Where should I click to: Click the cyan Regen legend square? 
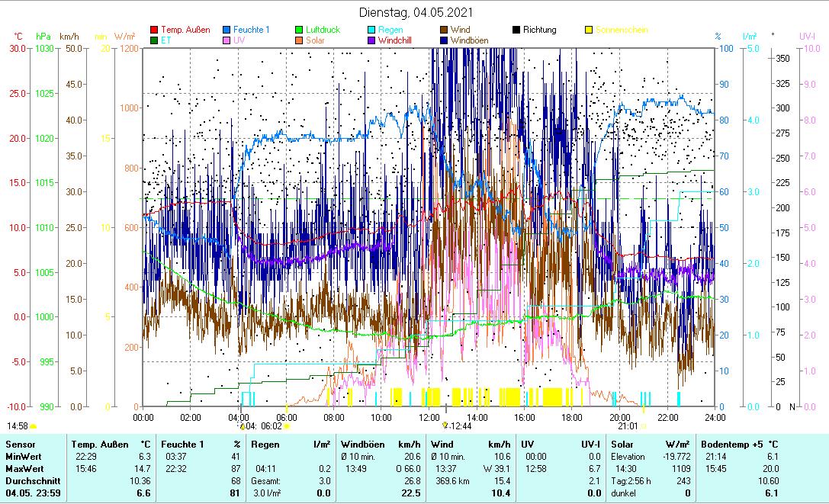(372, 30)
